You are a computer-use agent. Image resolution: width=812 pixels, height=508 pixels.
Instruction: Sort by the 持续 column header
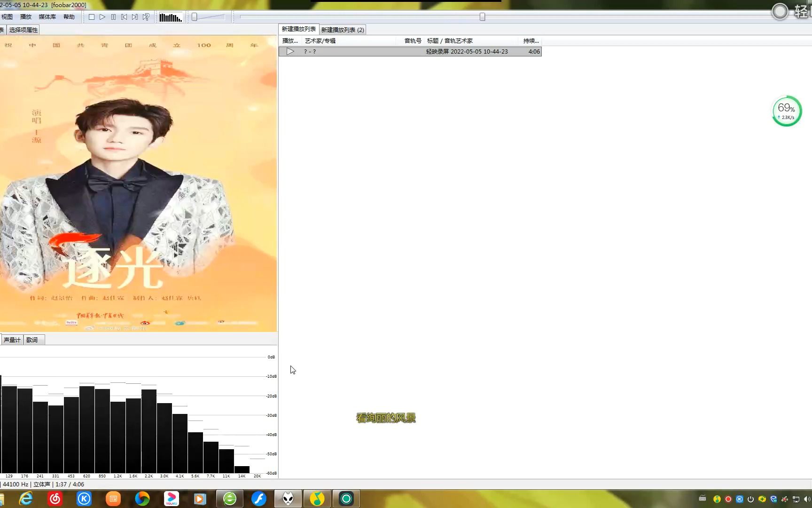point(531,41)
